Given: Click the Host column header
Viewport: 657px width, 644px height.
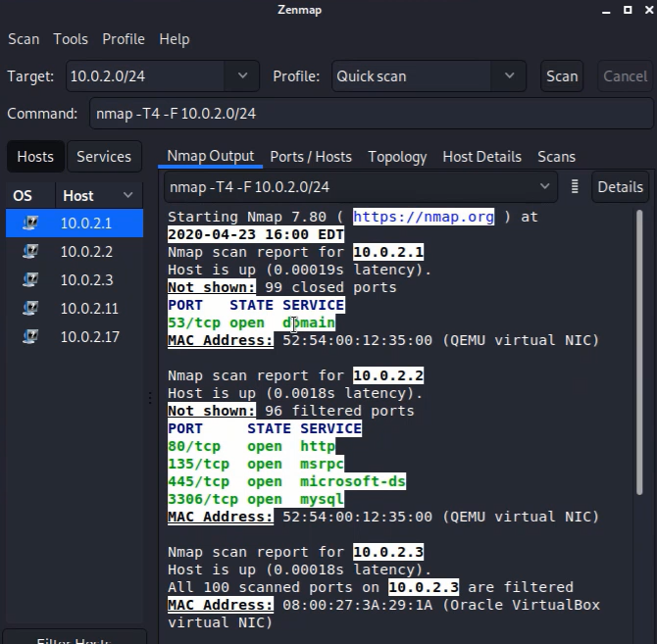Looking at the screenshot, I should (x=99, y=195).
